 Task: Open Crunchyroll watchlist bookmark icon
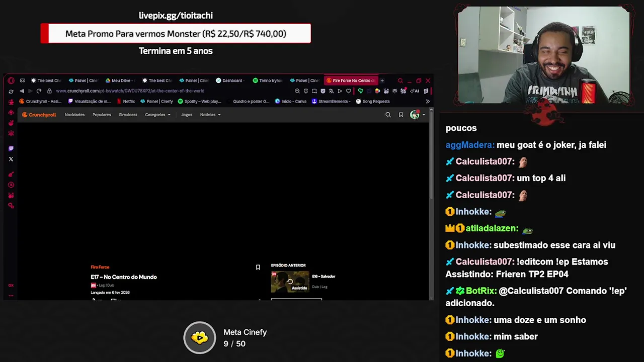401,115
